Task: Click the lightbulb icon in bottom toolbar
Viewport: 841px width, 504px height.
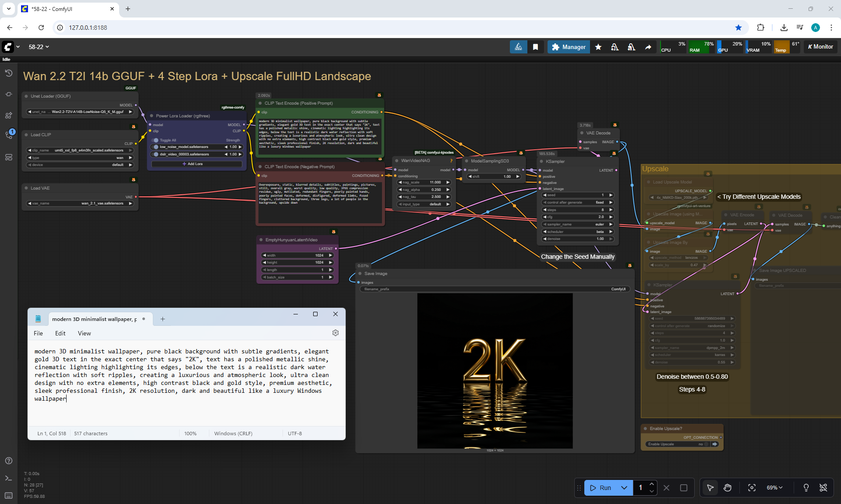Action: pos(806,488)
